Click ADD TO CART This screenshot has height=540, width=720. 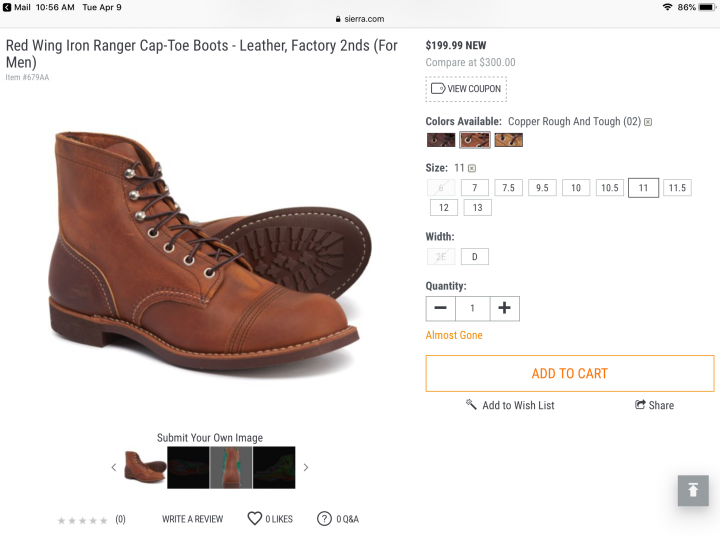[x=570, y=373]
